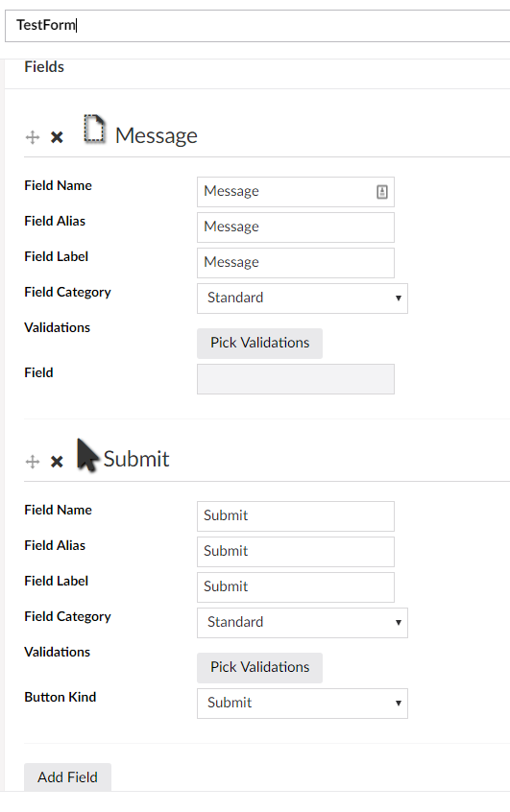Click the cursor icon next to Submit heading
Screen dimensions: 510x812
87,455
